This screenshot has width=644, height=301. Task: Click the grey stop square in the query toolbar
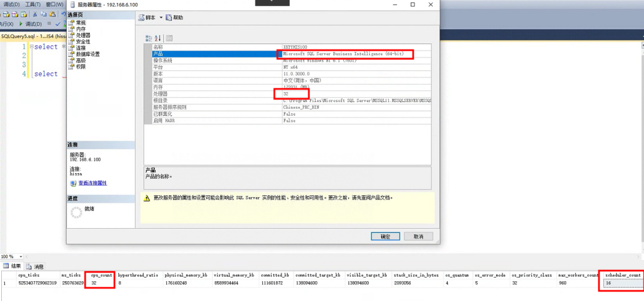click(x=49, y=23)
